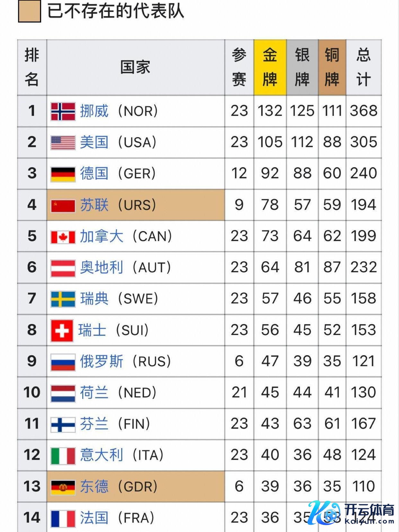The height and width of the screenshot is (532, 399).
Task: Click the Soviet Union flag icon
Action: click(63, 205)
